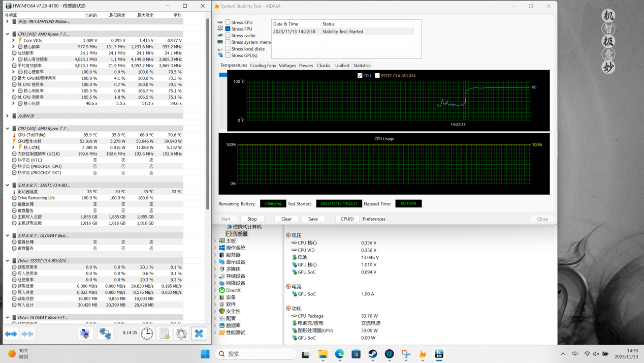Enable the Stress cache checkbox
Viewport: 644px width, 363px height.
tap(228, 36)
